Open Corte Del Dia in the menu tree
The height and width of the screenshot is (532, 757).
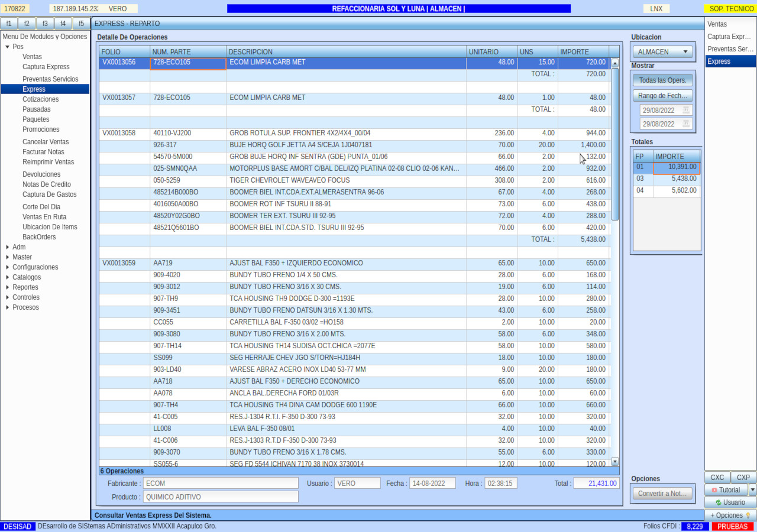41,207
